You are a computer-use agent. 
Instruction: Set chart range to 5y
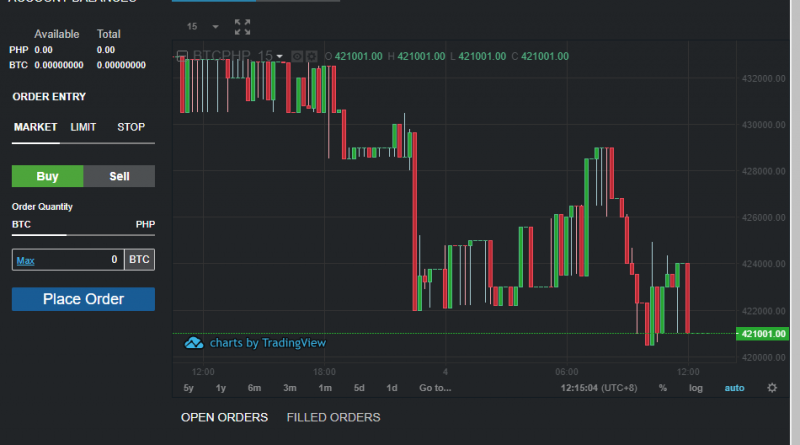click(x=189, y=388)
